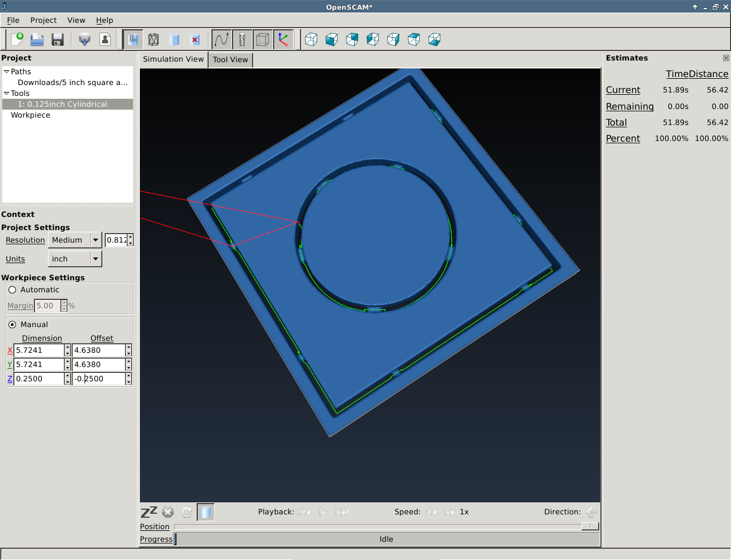Click the wireframe surface view icon

[x=154, y=39]
